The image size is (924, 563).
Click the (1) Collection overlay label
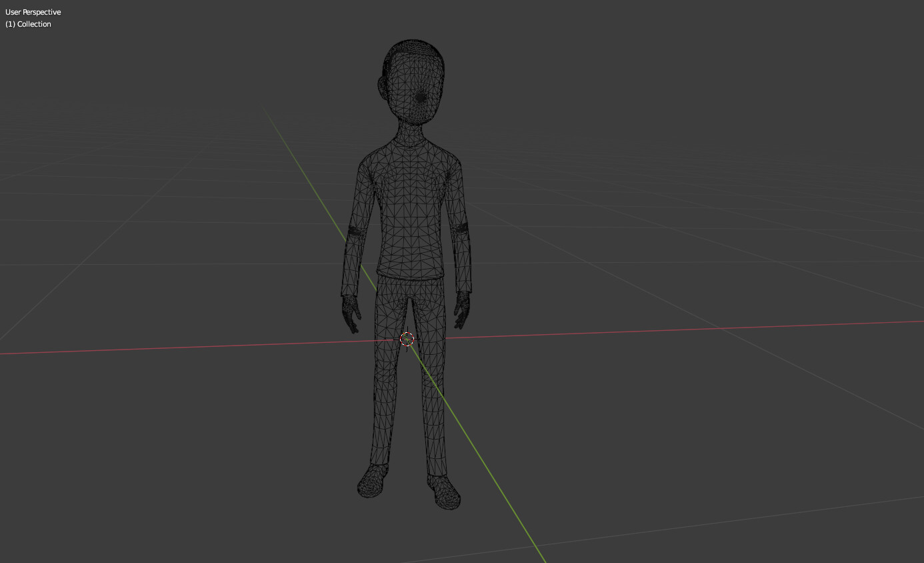point(29,24)
